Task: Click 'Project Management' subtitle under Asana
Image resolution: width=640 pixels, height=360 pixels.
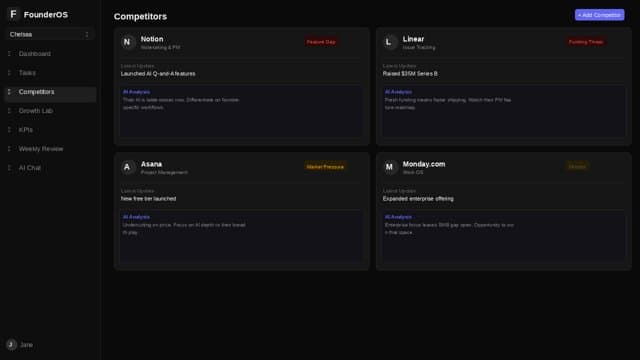Action: (164, 173)
